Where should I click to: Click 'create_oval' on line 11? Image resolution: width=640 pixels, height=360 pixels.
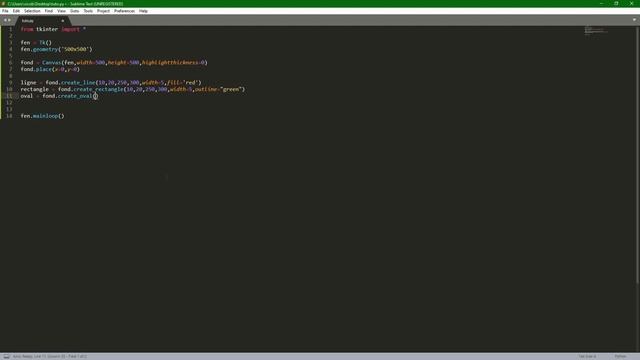pyautogui.click(x=75, y=96)
